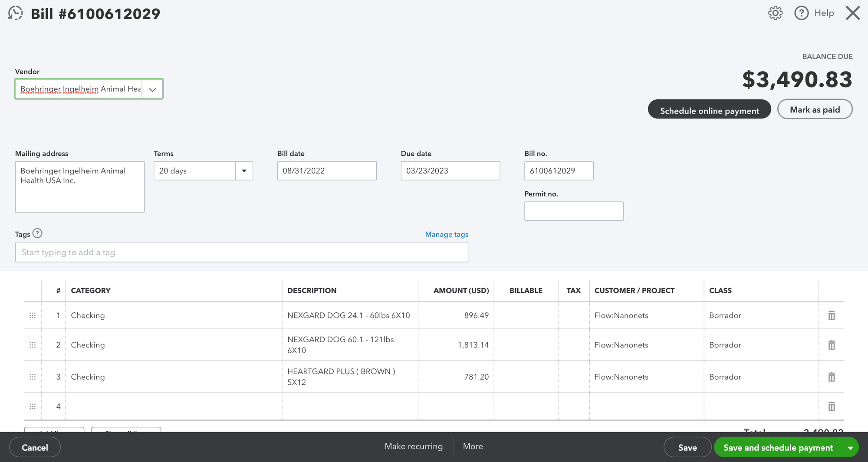
Task: Open the Vendor dropdown
Action: click(152, 89)
